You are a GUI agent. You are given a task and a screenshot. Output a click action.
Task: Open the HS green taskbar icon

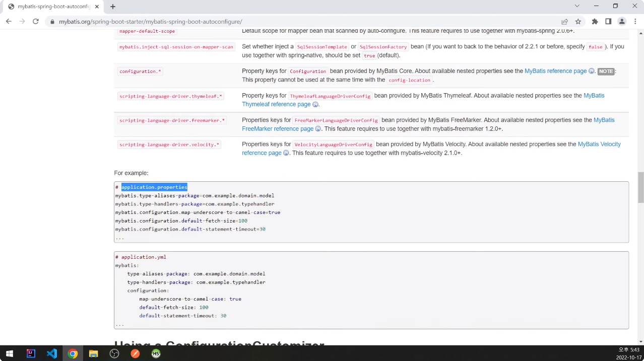point(156,353)
